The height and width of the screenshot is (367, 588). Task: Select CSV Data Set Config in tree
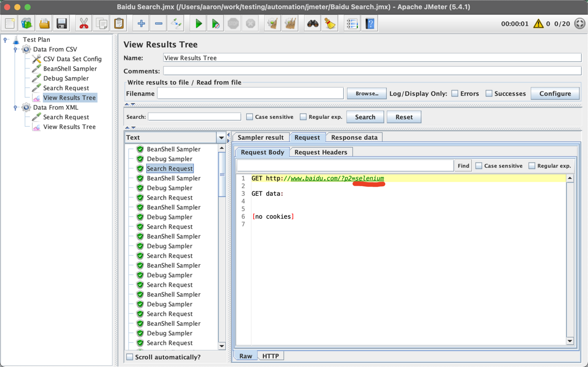pyautogui.click(x=72, y=59)
